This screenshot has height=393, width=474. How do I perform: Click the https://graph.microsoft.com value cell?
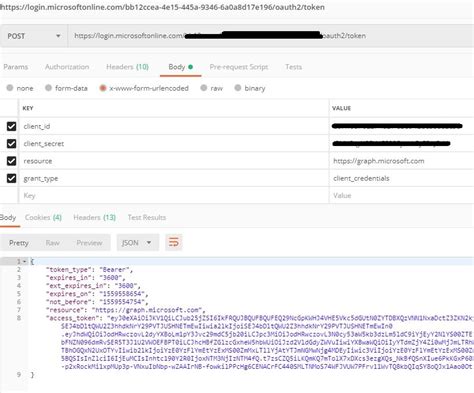click(x=402, y=161)
